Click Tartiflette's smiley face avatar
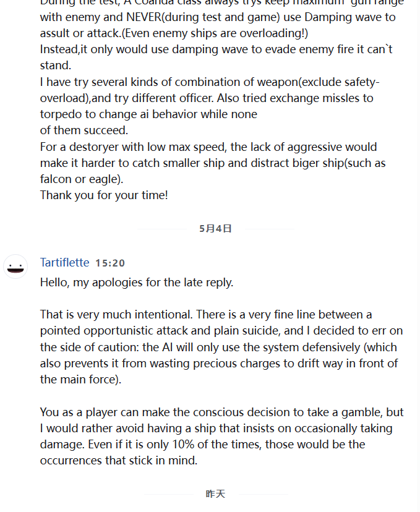The height and width of the screenshot is (512, 420). [x=16, y=267]
